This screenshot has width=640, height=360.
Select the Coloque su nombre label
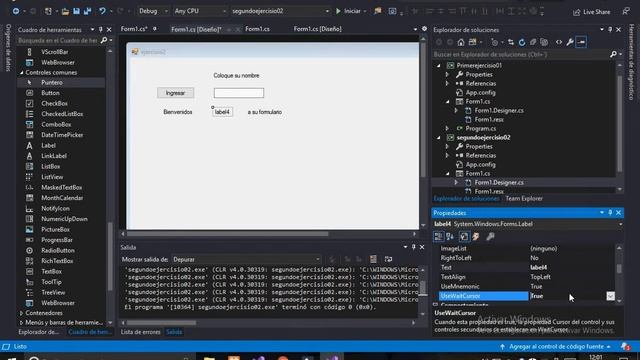tap(236, 76)
